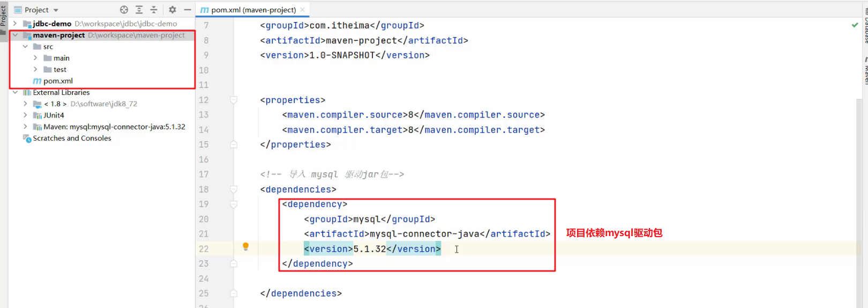868x308 pixels.
Task: Collapse the External Libraries node
Action: [15, 92]
